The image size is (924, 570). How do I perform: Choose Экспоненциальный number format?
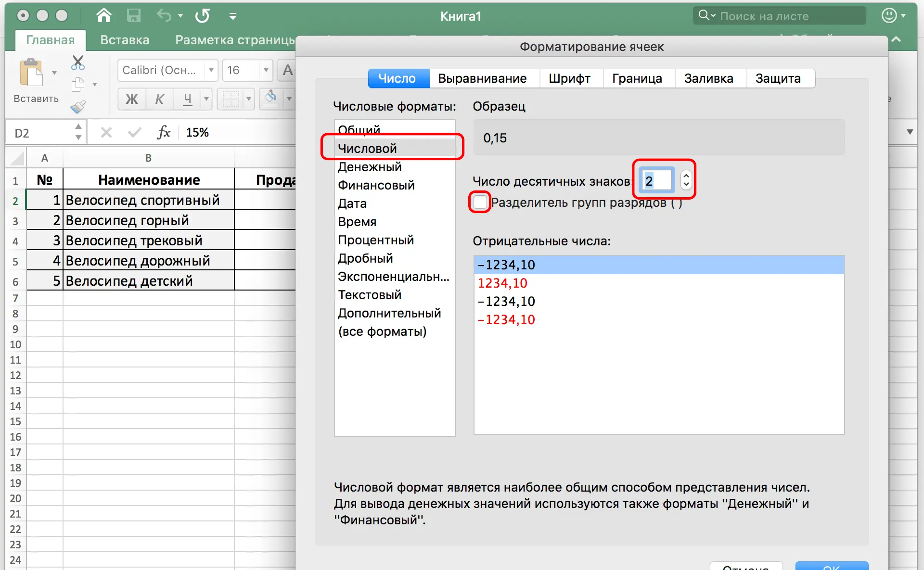[x=395, y=277]
